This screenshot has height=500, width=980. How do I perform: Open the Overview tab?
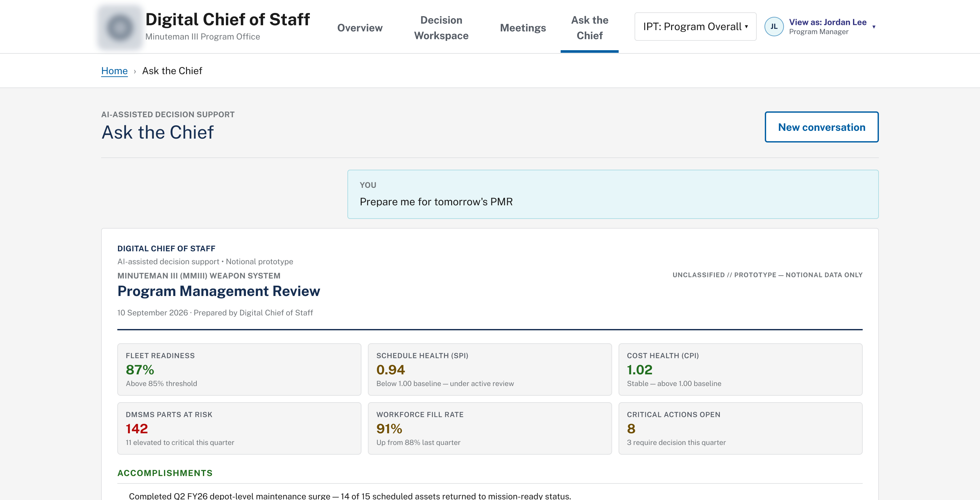click(x=359, y=28)
